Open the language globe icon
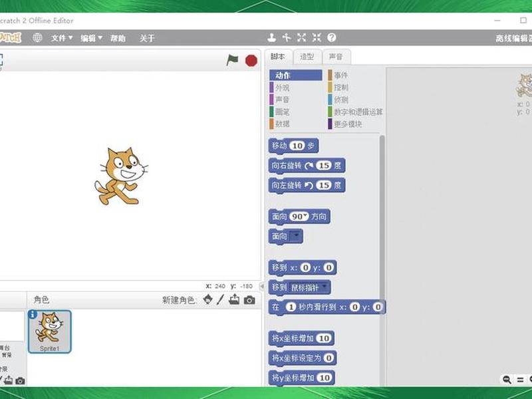Image resolution: width=532 pixels, height=399 pixels. click(x=37, y=38)
